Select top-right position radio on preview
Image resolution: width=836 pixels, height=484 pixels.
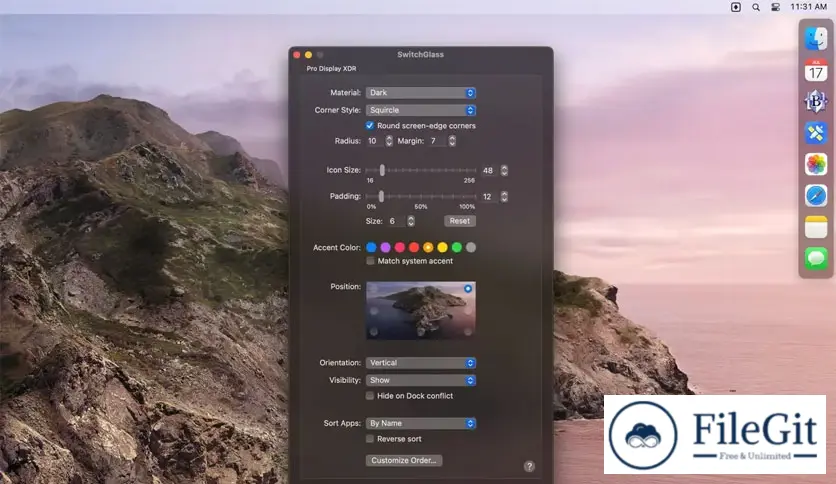(468, 289)
